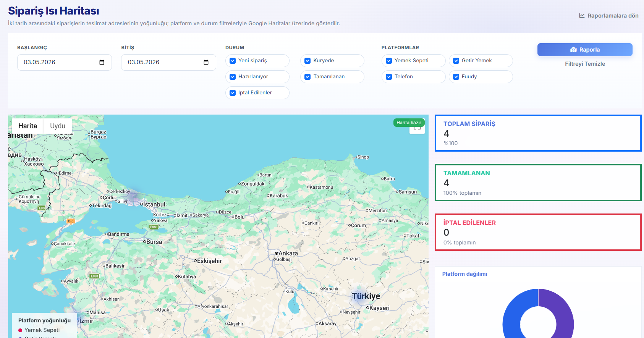The image size is (644, 338).
Task: Disable the Hazırlanıyor status filter
Action: point(233,77)
